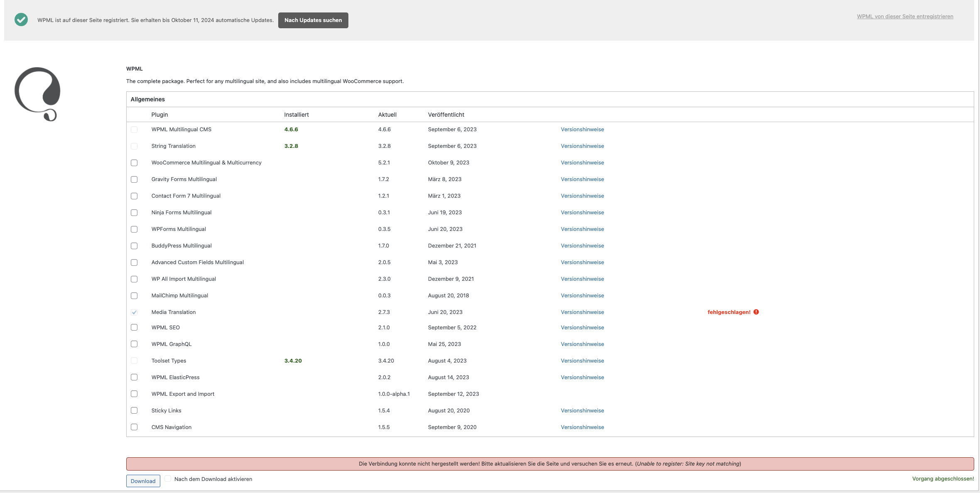Open Versionshinweise for WP All Import Multilingual

(x=582, y=279)
